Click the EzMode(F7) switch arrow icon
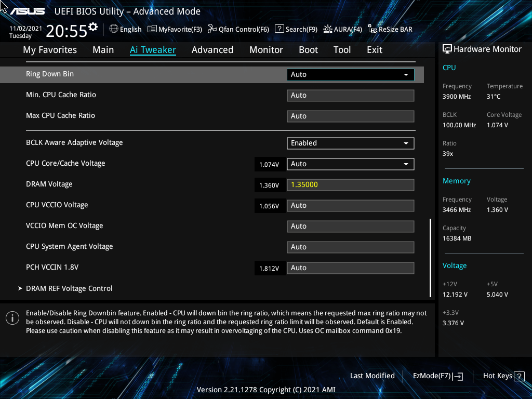This screenshot has width=532, height=399. coord(458,376)
